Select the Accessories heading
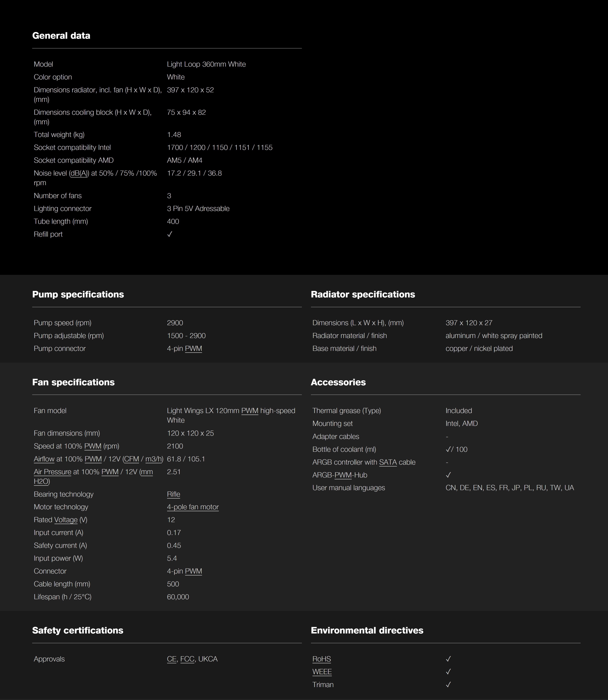 click(x=338, y=382)
